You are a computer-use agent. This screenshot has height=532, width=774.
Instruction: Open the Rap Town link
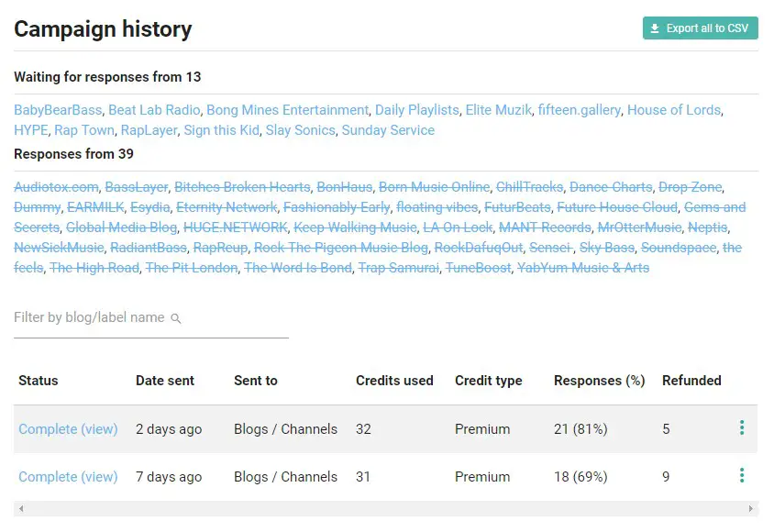(84, 130)
